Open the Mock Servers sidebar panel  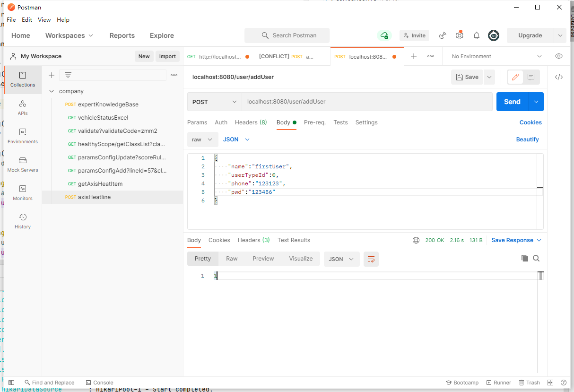23,165
